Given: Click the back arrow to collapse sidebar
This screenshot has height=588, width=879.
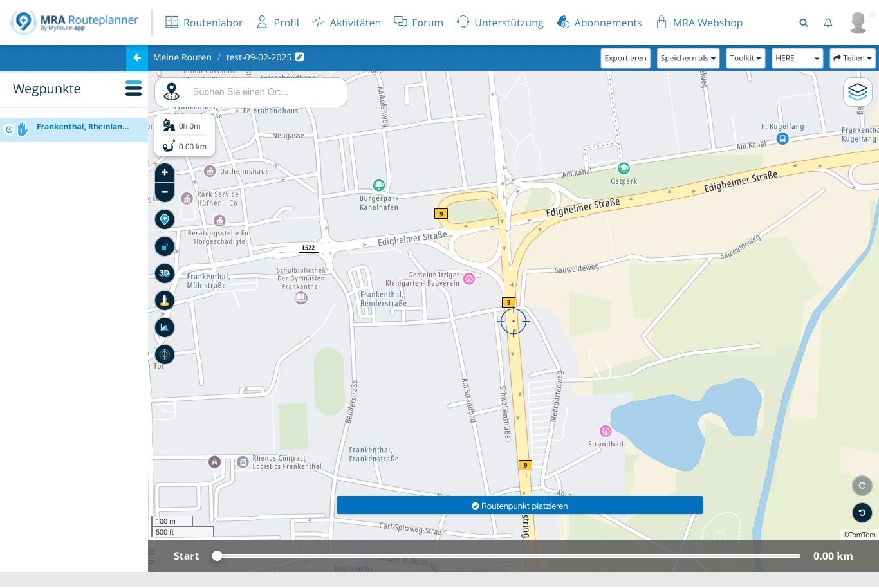Looking at the screenshot, I should (137, 58).
